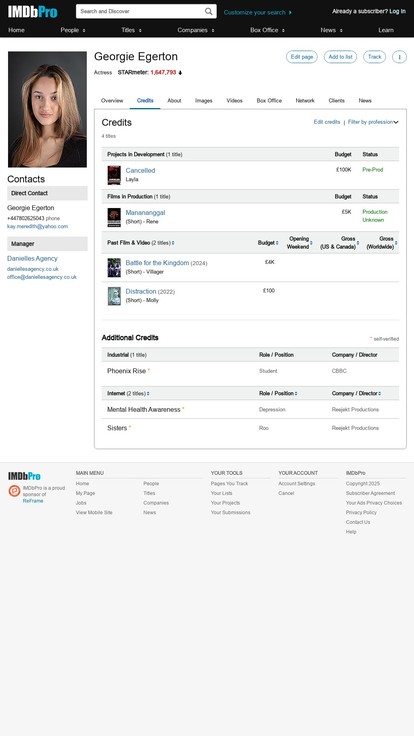Sort by Gross Worldwide column
Image resolution: width=414 pixels, height=736 pixels.
pos(382,243)
